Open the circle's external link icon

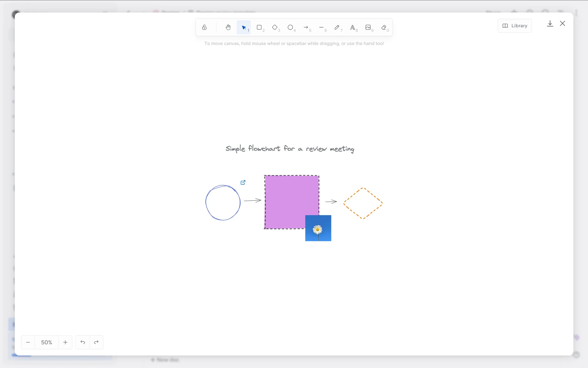point(243,182)
